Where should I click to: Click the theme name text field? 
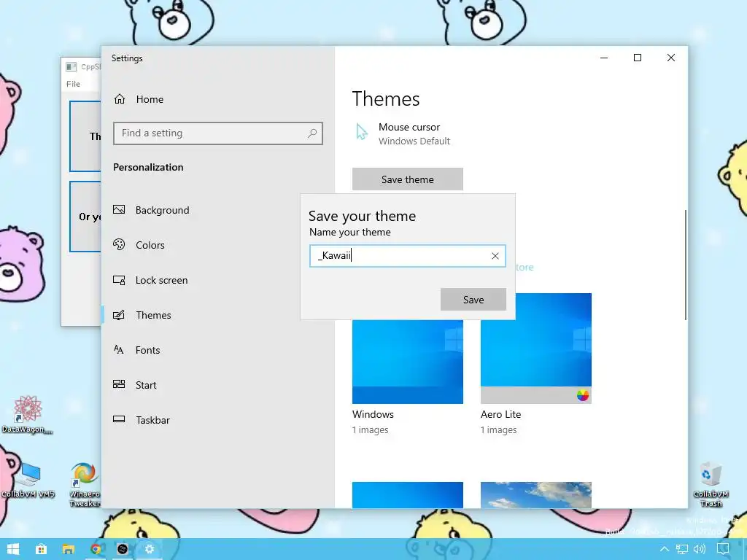coord(407,256)
